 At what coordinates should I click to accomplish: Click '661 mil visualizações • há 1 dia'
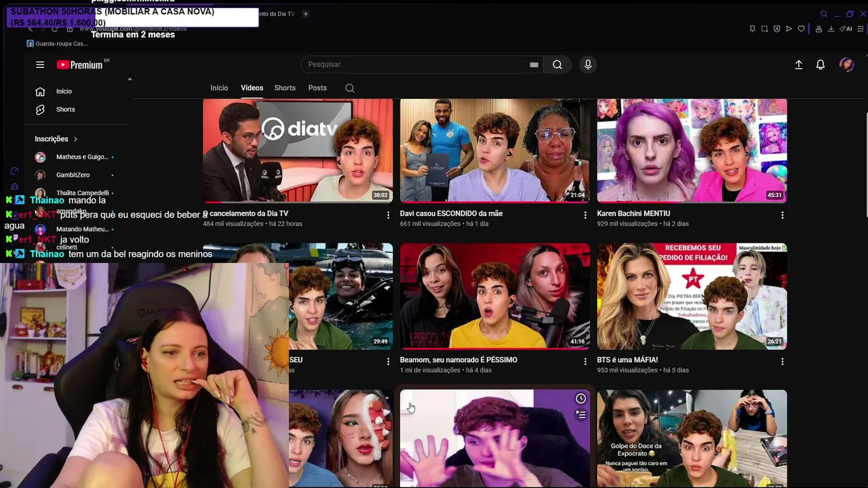tap(444, 224)
